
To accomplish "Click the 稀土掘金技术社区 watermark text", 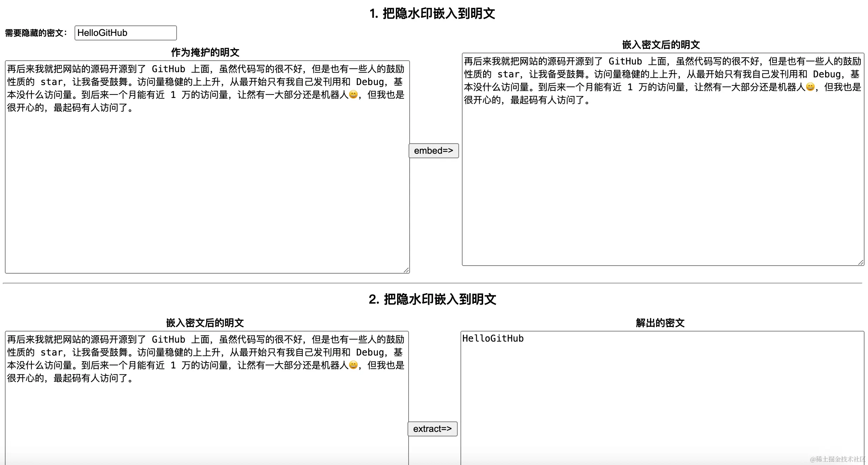I will [x=837, y=459].
